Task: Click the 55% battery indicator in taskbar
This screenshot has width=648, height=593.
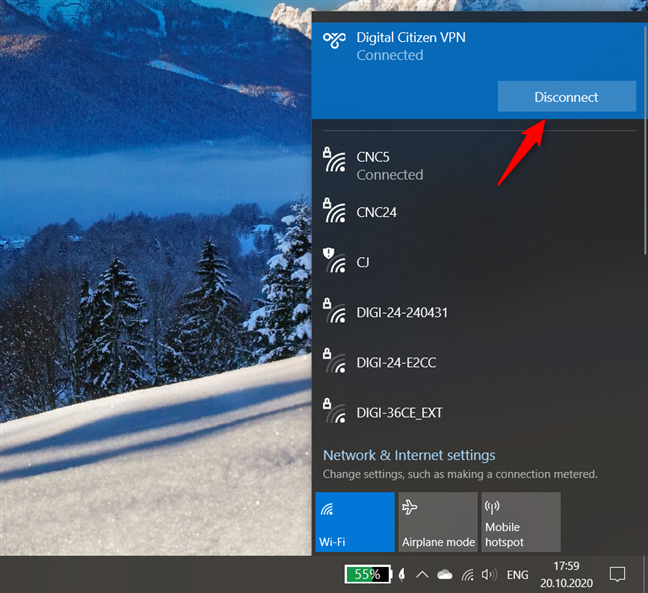Action: pos(368,574)
